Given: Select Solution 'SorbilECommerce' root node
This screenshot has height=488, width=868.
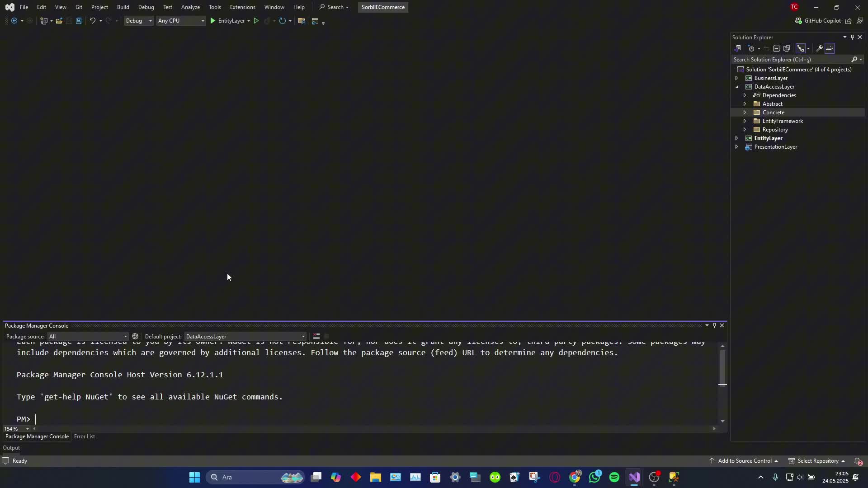Looking at the screenshot, I should coord(798,70).
